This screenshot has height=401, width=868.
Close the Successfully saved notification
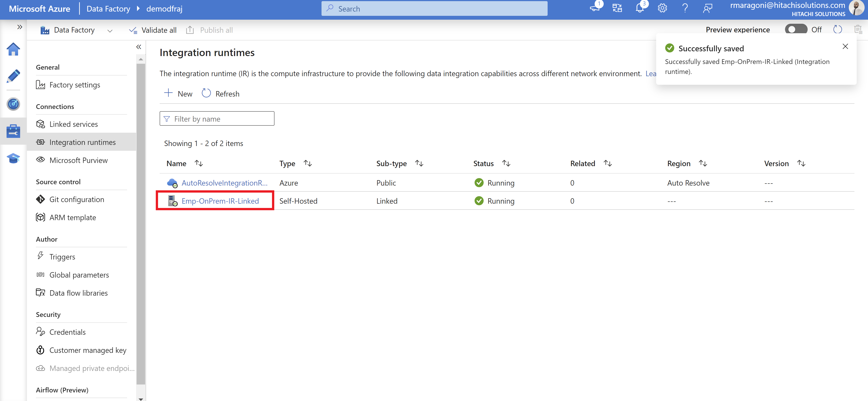pos(845,47)
